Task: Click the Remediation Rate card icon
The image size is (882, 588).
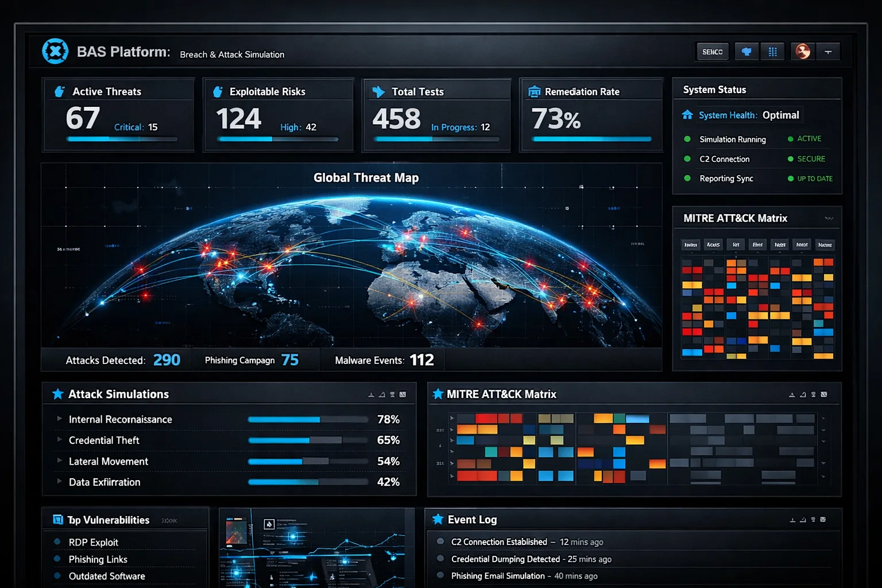Action: 534,91
